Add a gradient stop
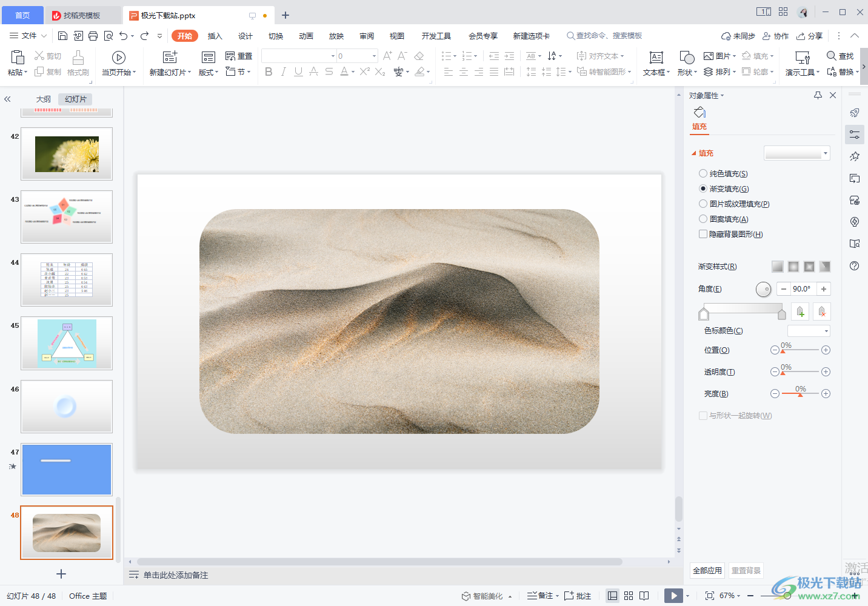Image resolution: width=868 pixels, height=606 pixels. pos(800,311)
